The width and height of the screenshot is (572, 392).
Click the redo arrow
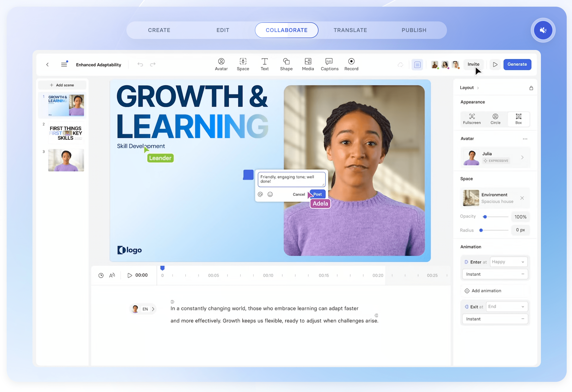click(153, 64)
